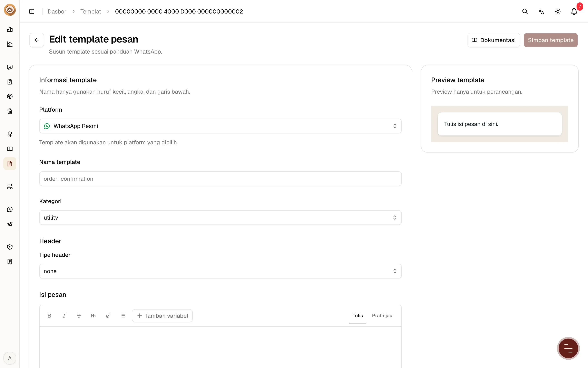588x368 pixels.
Task: Open the clipboard check sidebar icon
Action: click(10, 82)
